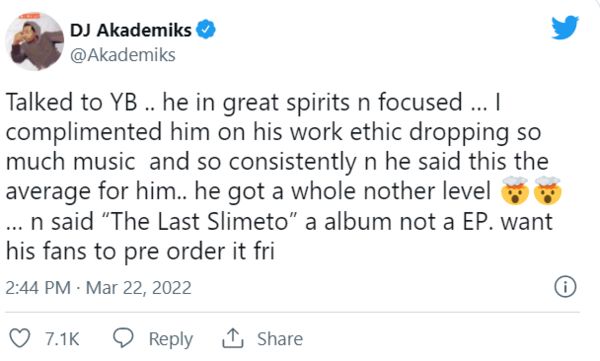Click the second exploding head emoji
The width and height of the screenshot is (600, 361).
point(547,190)
